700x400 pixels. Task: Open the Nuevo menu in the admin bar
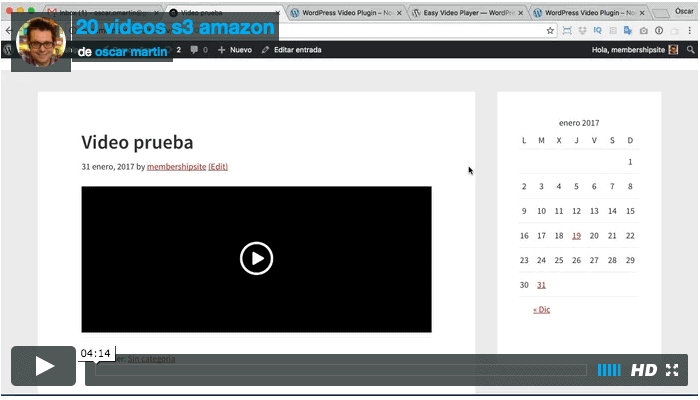(x=235, y=50)
